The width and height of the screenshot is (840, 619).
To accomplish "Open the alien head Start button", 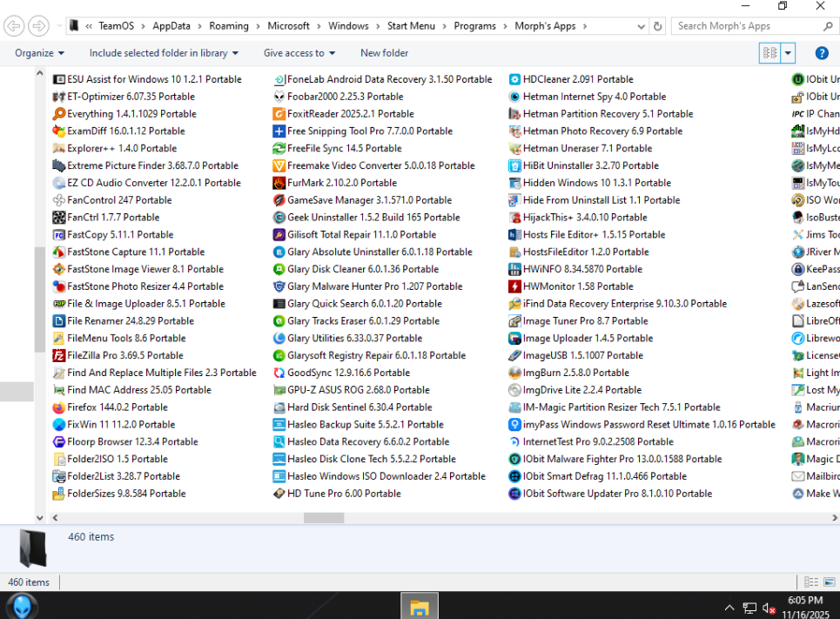I will 22,606.
